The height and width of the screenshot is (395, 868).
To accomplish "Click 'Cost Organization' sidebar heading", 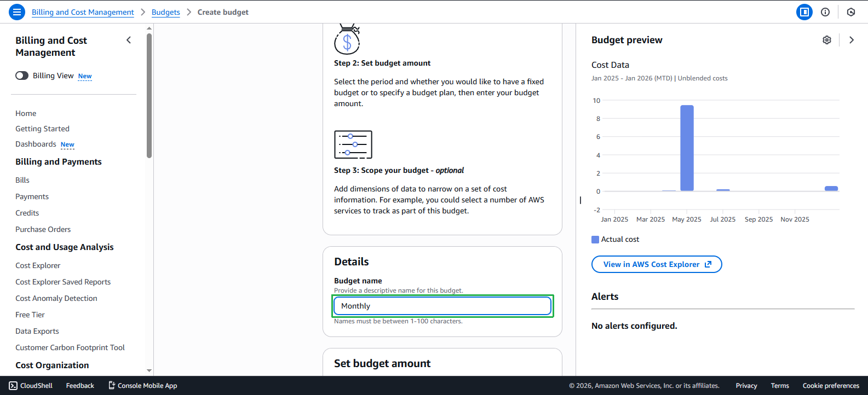I will pos(52,365).
